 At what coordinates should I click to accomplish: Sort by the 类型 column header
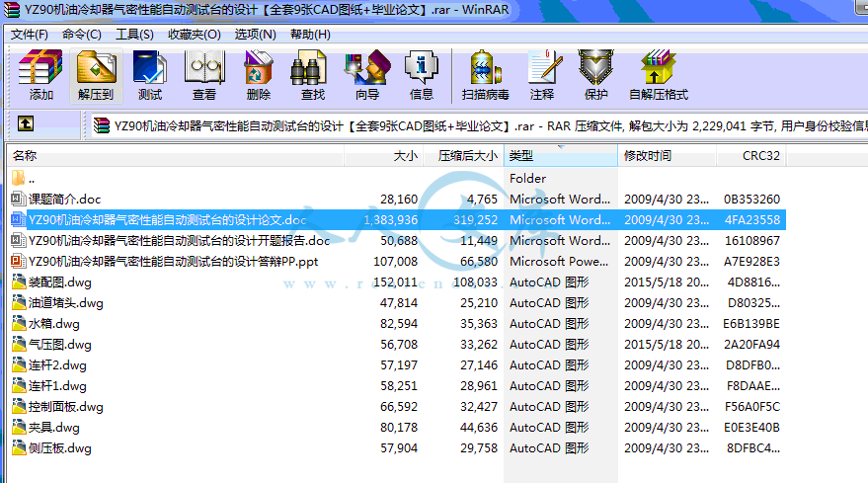click(561, 156)
